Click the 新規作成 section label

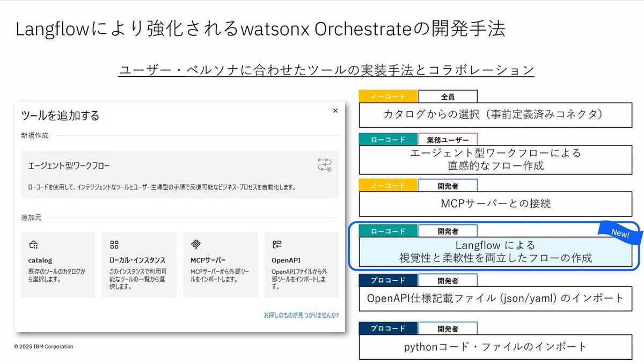(34, 135)
